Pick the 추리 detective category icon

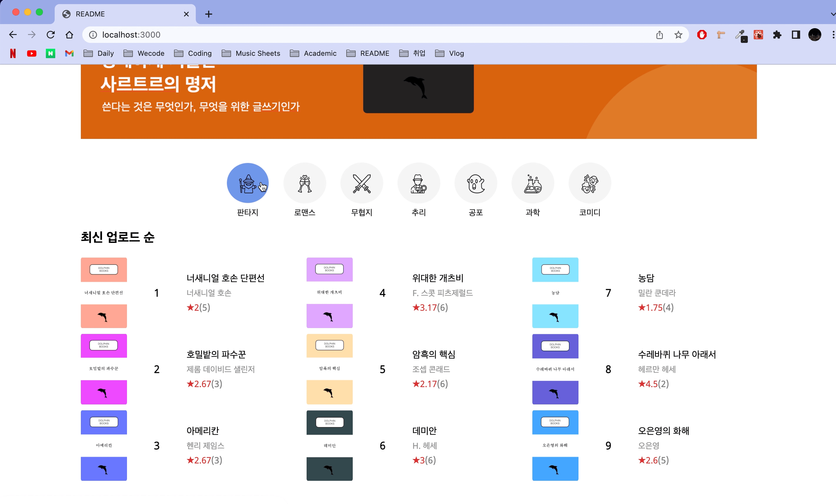[419, 183]
